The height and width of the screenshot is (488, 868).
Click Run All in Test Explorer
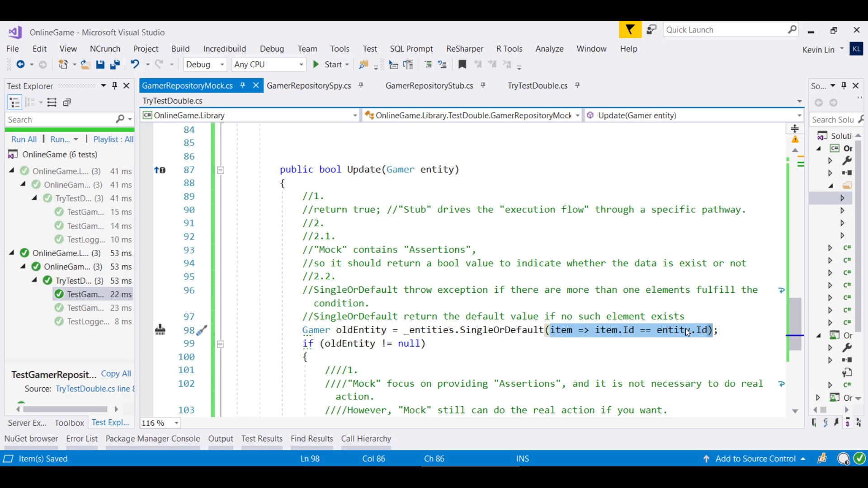[24, 139]
